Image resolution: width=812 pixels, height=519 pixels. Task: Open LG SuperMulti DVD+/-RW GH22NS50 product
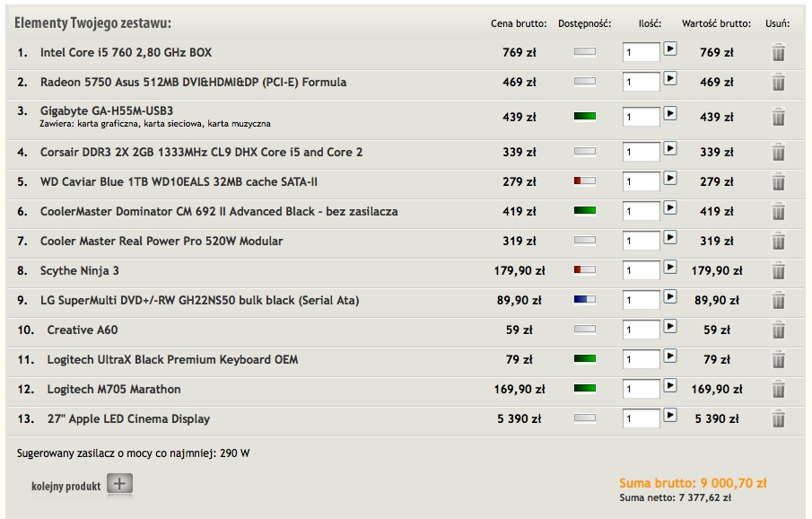200,300
